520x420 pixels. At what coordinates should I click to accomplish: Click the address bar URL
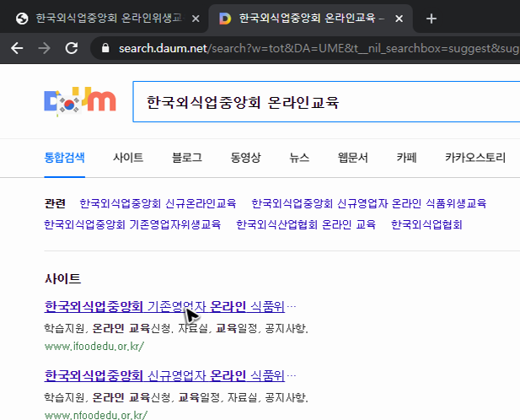point(319,48)
